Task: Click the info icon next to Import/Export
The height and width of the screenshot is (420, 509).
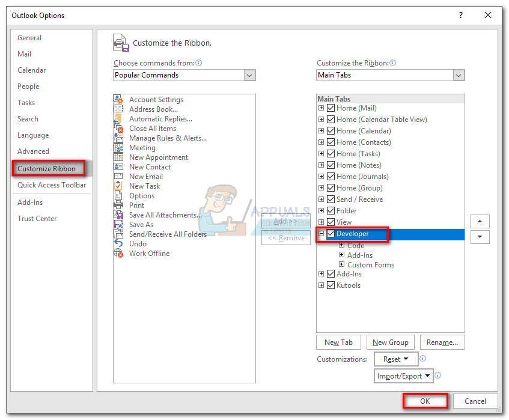Action: click(438, 375)
